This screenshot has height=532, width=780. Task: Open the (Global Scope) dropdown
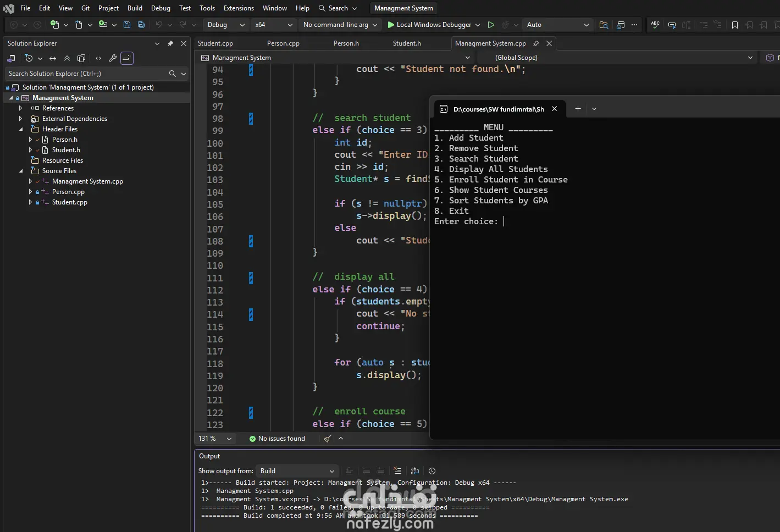point(617,58)
